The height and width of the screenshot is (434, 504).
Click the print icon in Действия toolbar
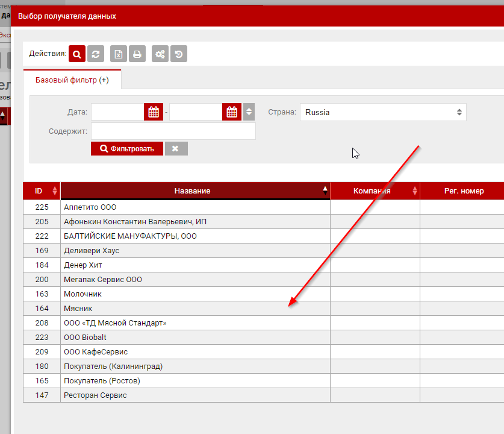tap(137, 54)
